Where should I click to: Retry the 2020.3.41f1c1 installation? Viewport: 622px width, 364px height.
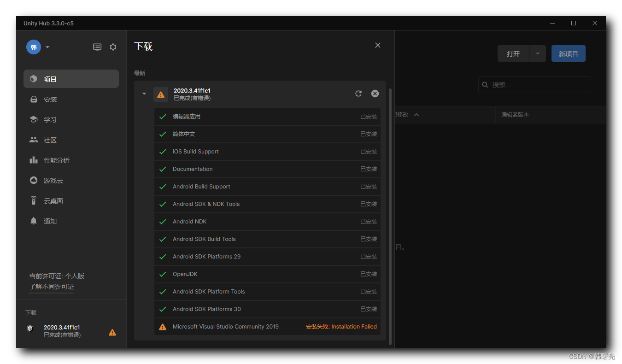pos(358,94)
